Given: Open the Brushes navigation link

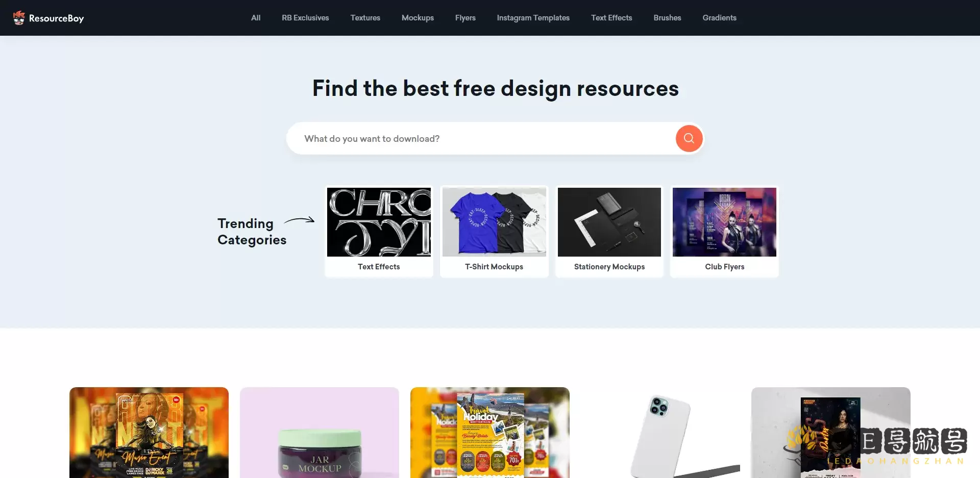Looking at the screenshot, I should (x=667, y=18).
